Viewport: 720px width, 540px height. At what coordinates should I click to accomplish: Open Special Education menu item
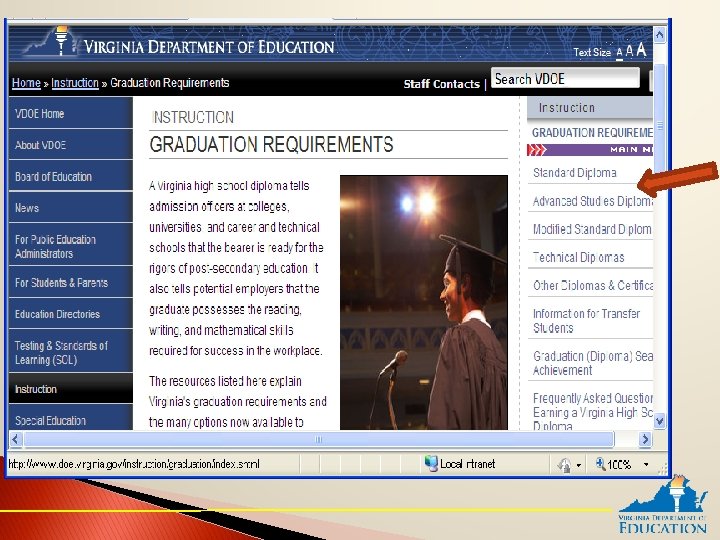(x=71, y=419)
